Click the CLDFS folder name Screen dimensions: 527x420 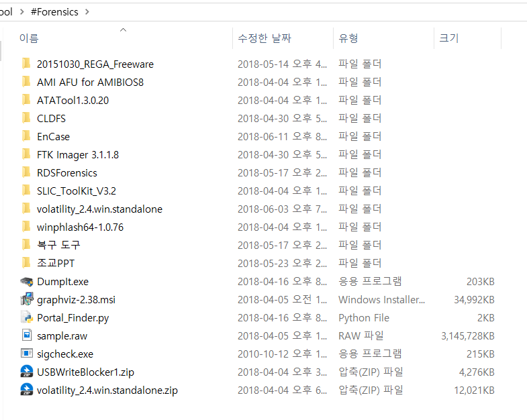52,119
